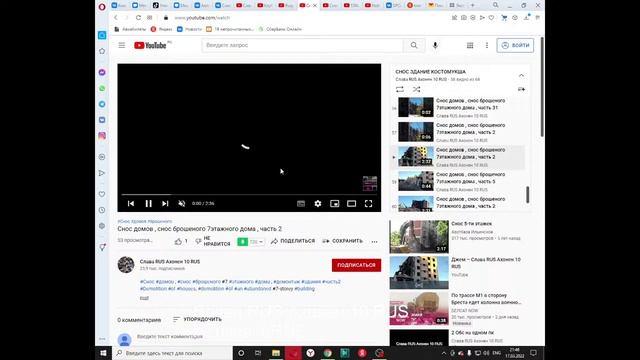The image size is (640, 360).
Task: Focus the YouTube search input field
Action: (302, 45)
